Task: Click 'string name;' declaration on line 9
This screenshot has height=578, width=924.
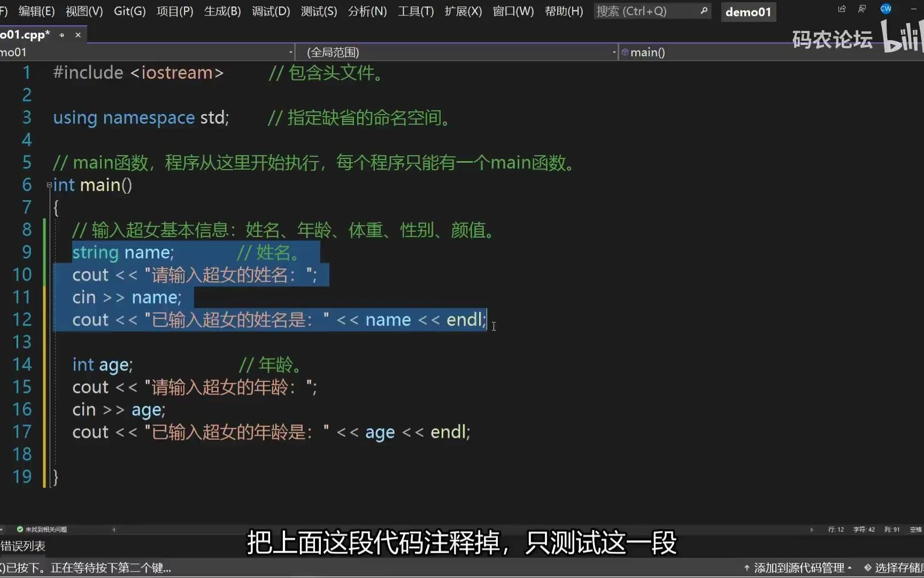Action: click(123, 253)
